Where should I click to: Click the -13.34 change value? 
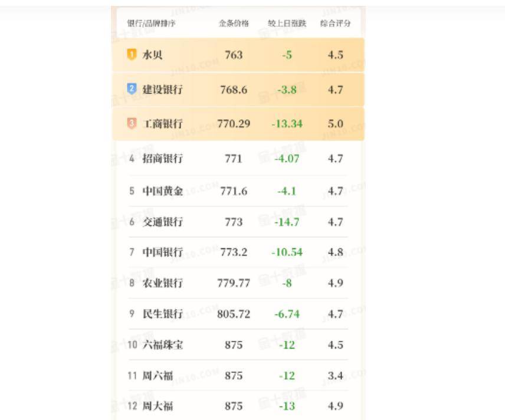coord(287,124)
